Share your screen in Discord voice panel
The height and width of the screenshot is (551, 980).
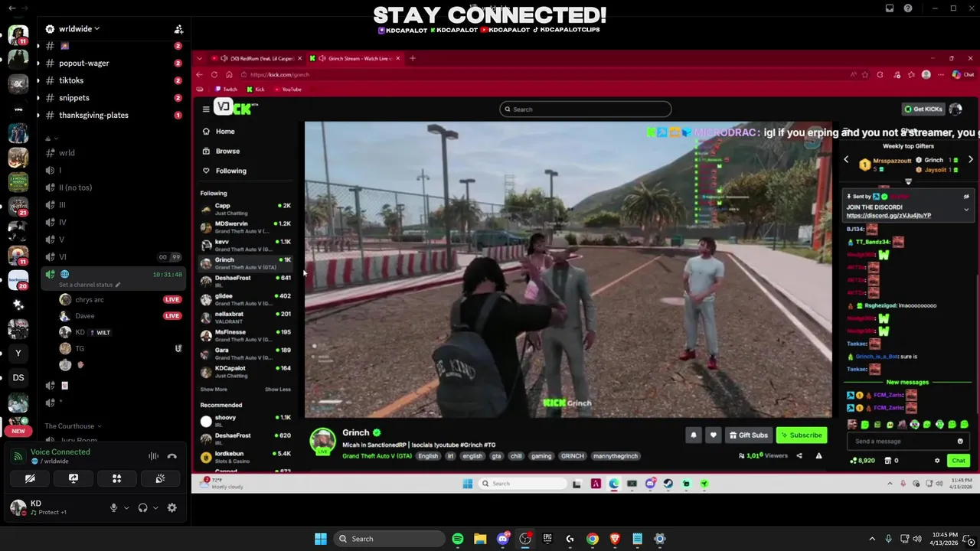[73, 478]
